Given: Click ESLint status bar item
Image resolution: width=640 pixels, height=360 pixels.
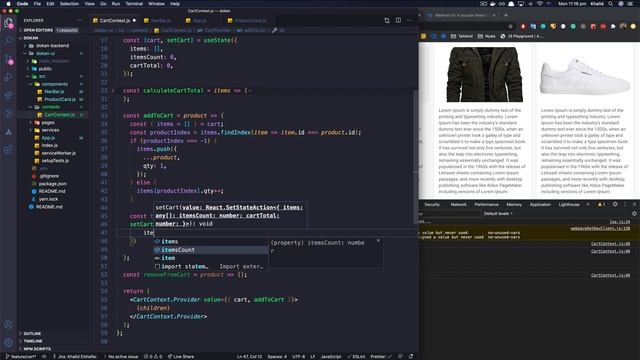Looking at the screenshot, I should tap(356, 356).
